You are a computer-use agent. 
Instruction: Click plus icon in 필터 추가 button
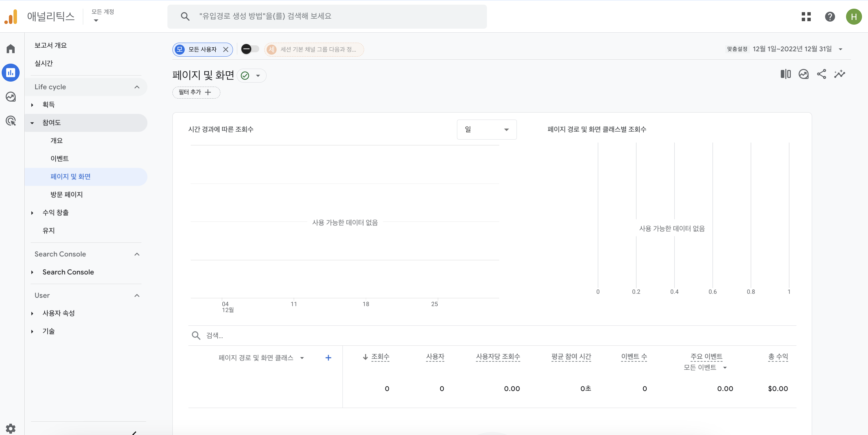click(208, 92)
